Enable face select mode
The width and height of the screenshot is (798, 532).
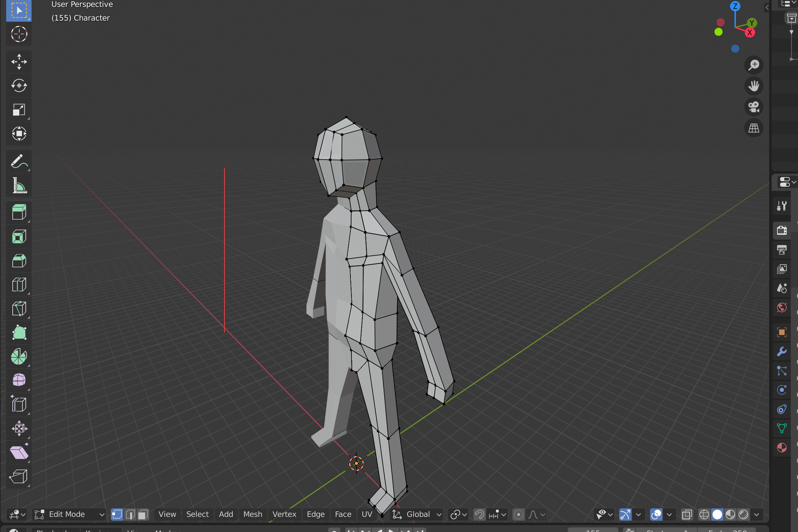point(143,514)
